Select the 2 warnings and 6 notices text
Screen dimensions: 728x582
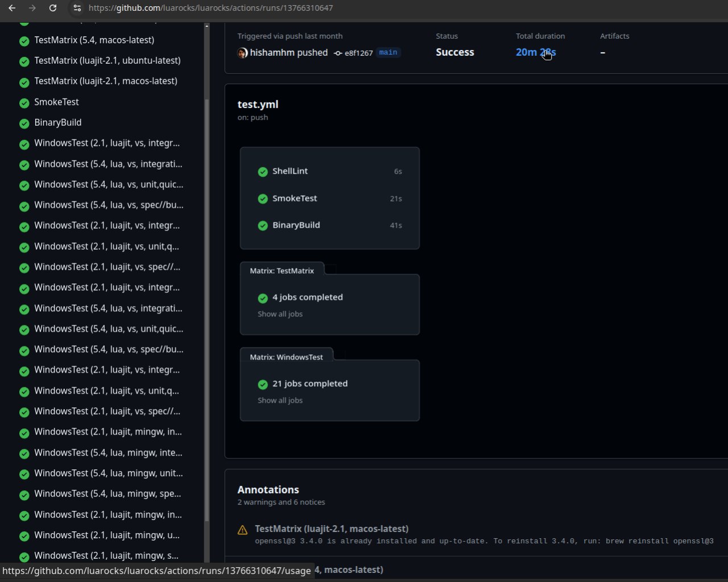[x=281, y=502]
